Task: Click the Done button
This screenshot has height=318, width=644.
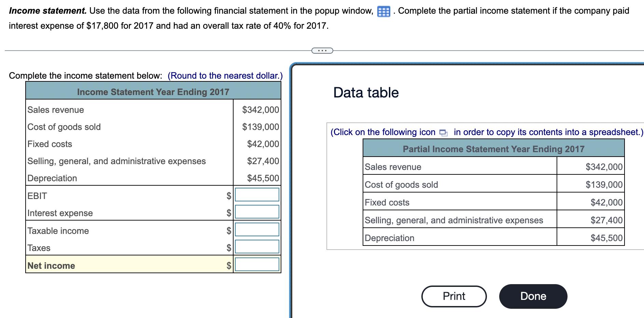Action: (x=533, y=296)
